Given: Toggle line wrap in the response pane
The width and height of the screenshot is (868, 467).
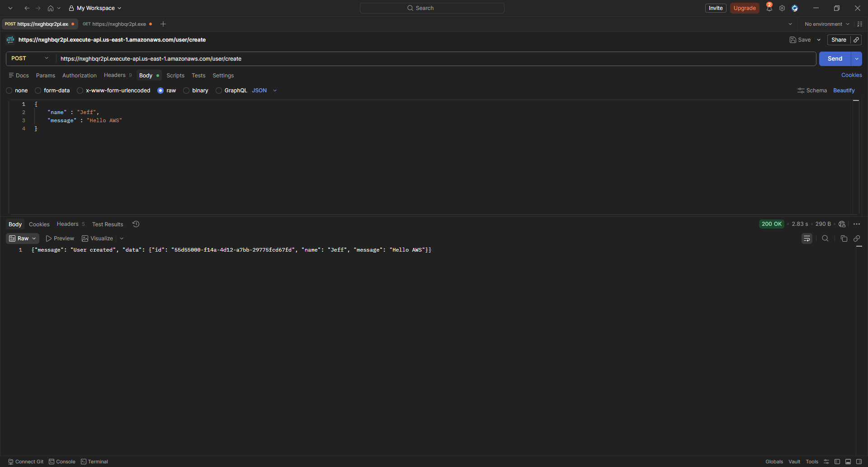Looking at the screenshot, I should tap(807, 238).
